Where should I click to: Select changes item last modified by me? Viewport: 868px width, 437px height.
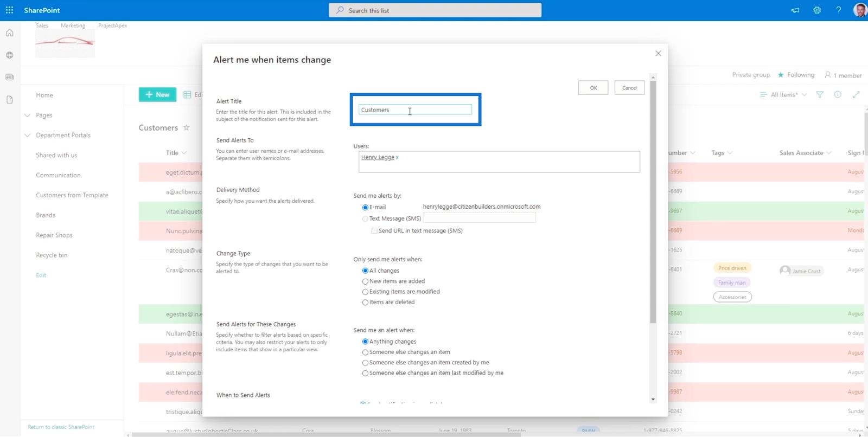click(365, 373)
